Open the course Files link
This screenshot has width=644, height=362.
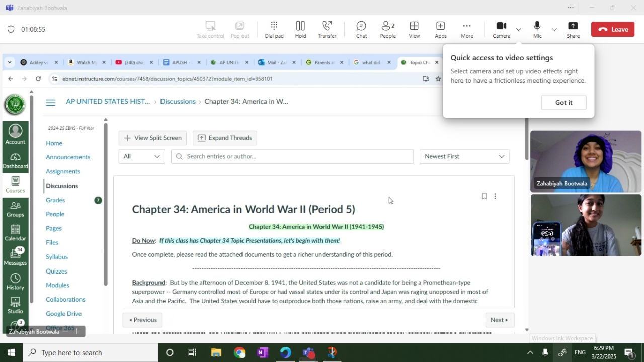(52, 242)
